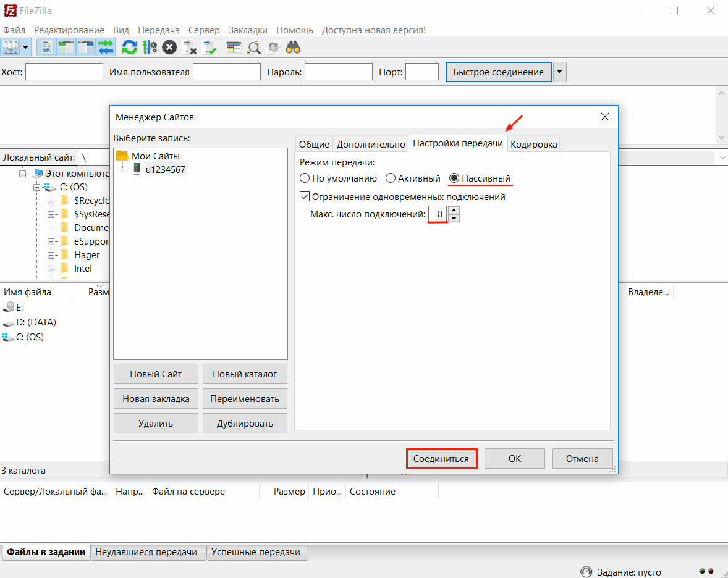The height and width of the screenshot is (578, 728).
Task: Cancel current operation with black X icon
Action: [169, 48]
